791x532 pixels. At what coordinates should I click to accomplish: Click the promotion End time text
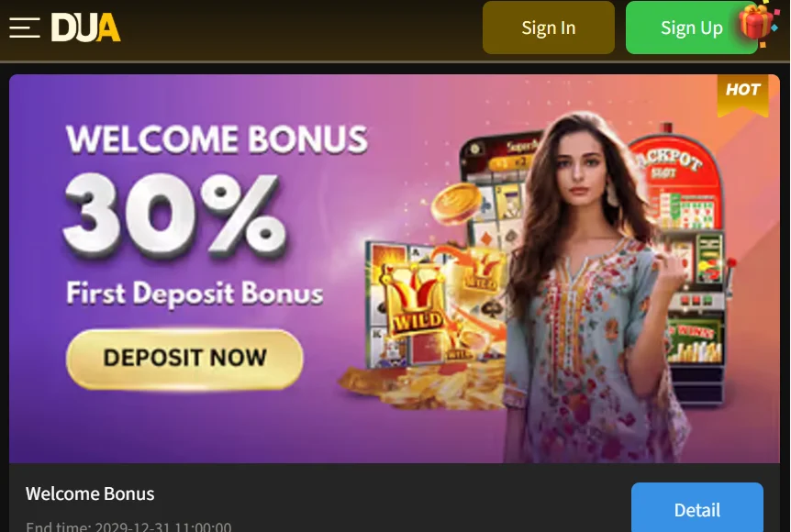pos(128,526)
